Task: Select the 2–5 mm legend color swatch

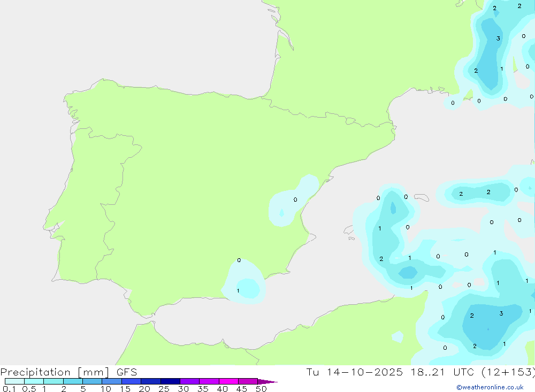Action: pos(73,381)
